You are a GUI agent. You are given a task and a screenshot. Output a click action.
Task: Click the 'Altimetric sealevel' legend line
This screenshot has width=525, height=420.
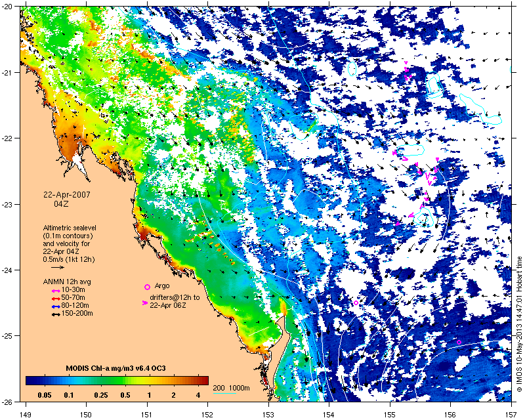[70, 228]
